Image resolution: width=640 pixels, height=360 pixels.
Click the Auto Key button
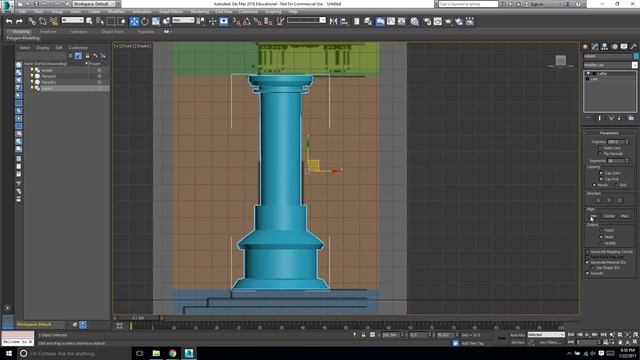click(x=517, y=335)
